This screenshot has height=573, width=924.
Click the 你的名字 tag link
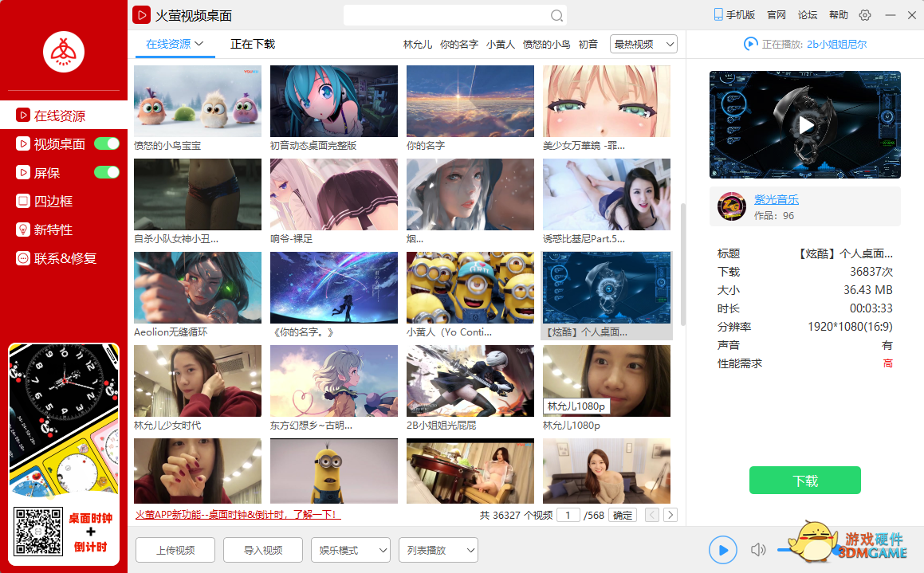pyautogui.click(x=459, y=44)
